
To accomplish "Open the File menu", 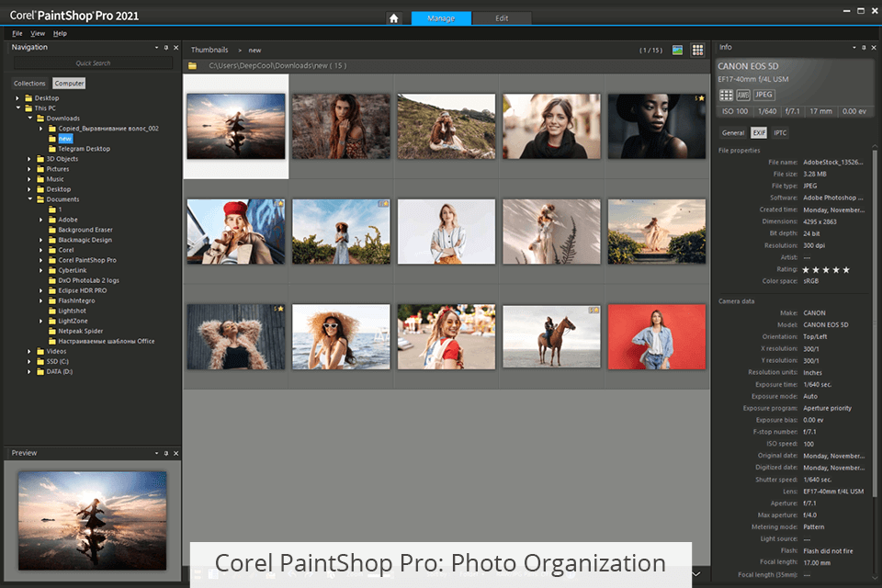I will tap(17, 33).
